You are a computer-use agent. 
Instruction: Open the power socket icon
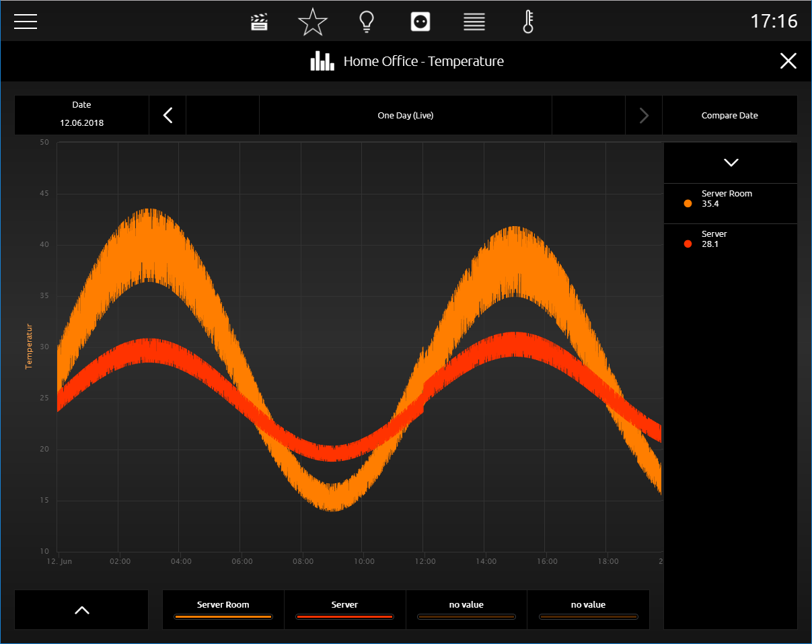(x=420, y=22)
